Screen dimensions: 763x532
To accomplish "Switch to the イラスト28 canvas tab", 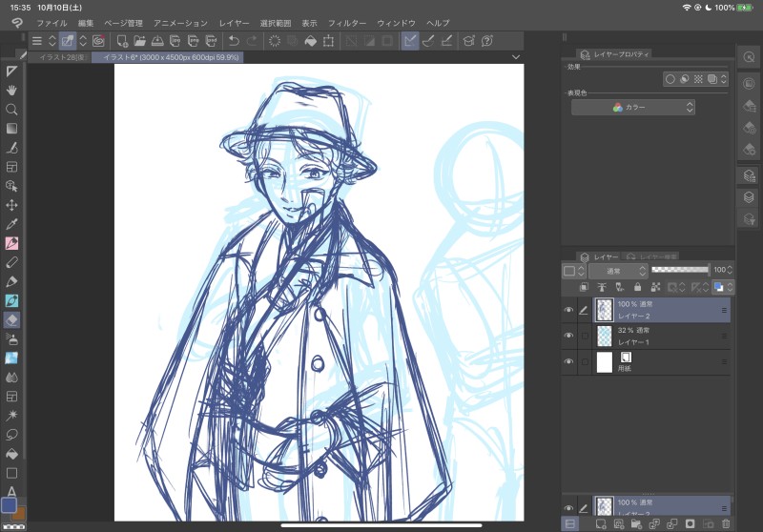I will 58,57.
